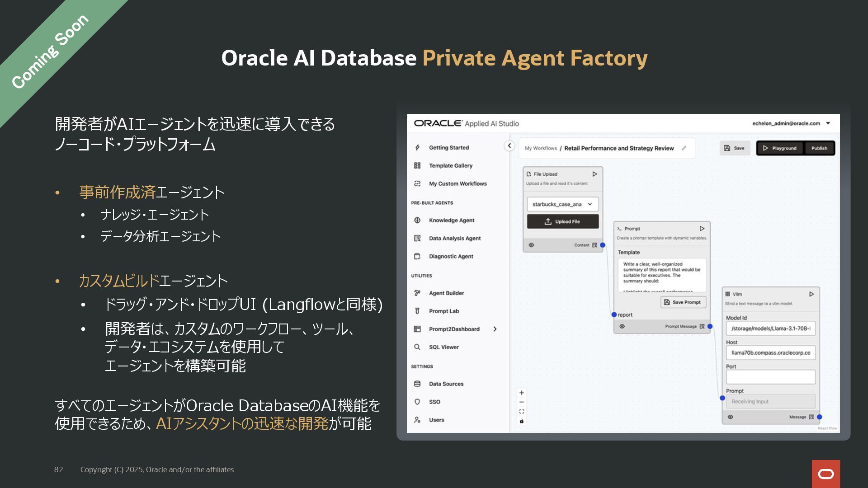Click the zoom in plus control
This screenshot has height=488, width=868.
pos(521,393)
